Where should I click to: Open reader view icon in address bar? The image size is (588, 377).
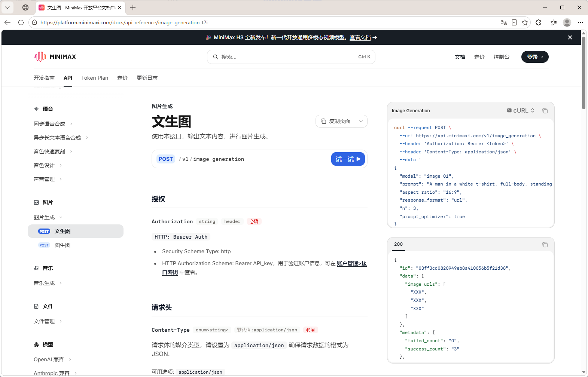(514, 22)
